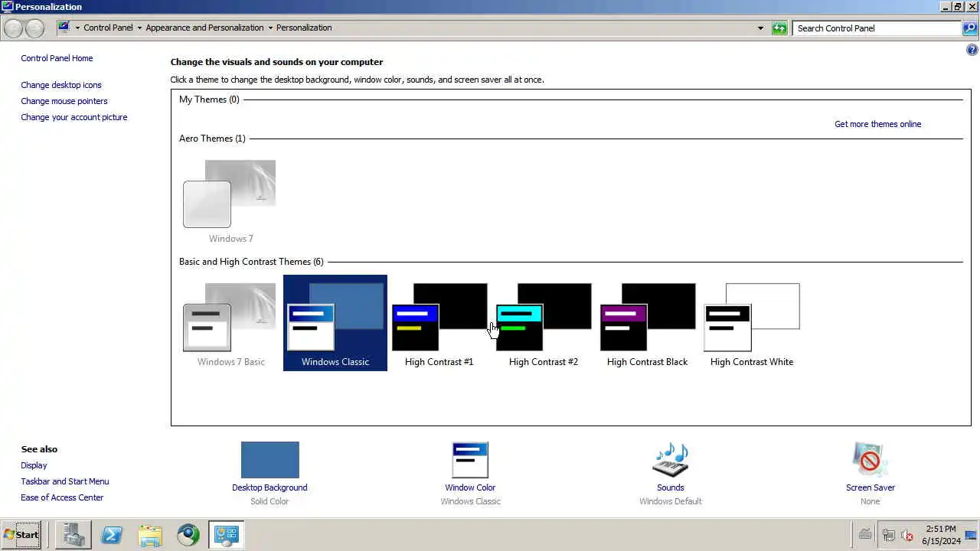Click Control Panel in the breadcrumb
Screen dimensions: 980x551
(108, 28)
